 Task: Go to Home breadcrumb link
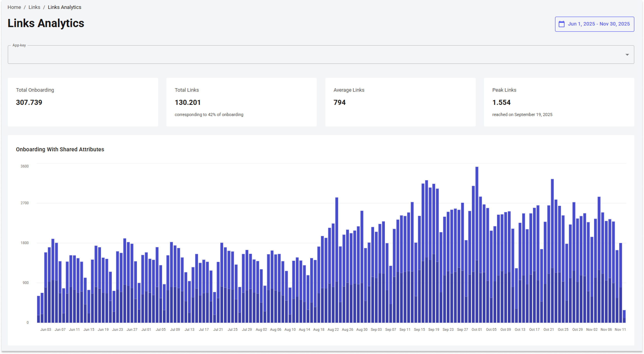coord(14,7)
